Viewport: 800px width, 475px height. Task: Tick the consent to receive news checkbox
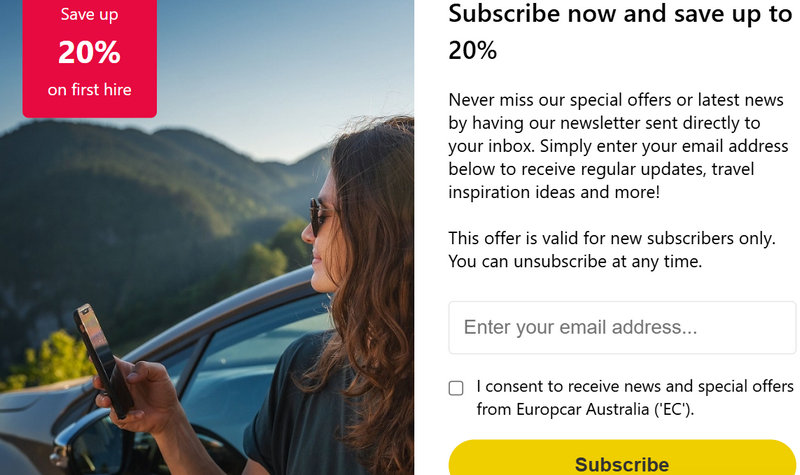point(456,388)
